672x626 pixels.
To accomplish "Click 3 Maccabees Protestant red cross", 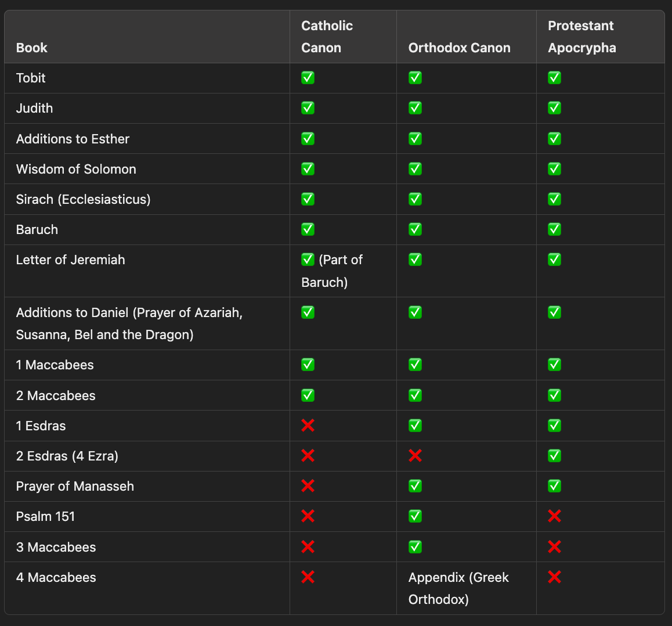I will (x=554, y=546).
